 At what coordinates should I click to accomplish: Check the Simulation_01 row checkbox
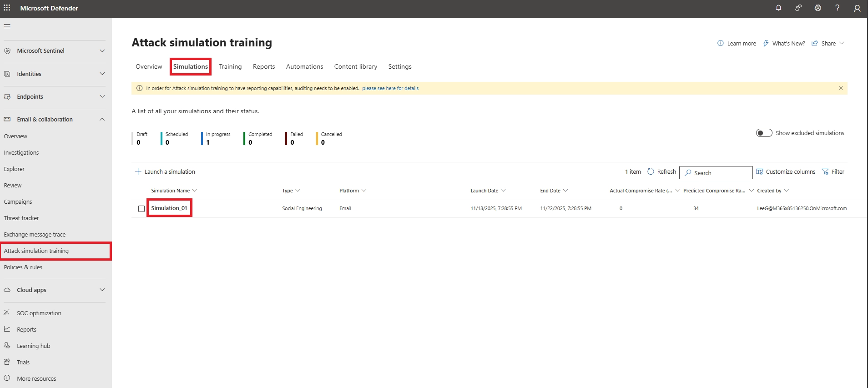[141, 208]
